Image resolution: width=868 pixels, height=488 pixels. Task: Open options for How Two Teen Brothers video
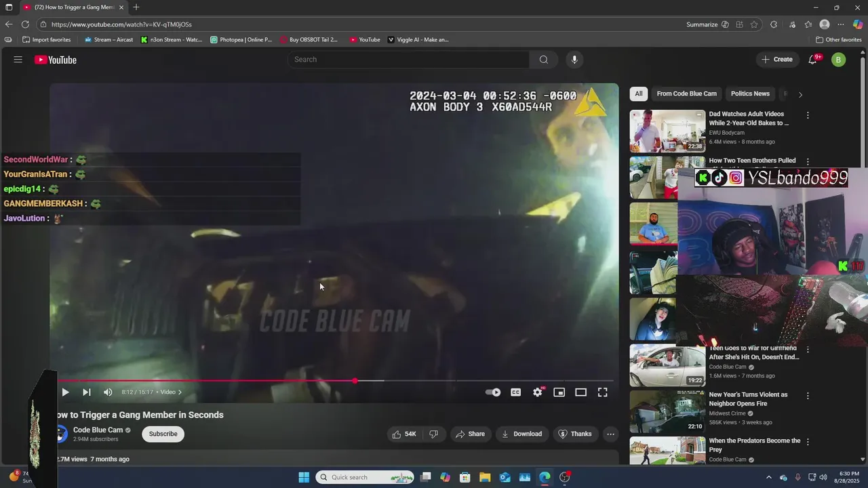pos(808,161)
